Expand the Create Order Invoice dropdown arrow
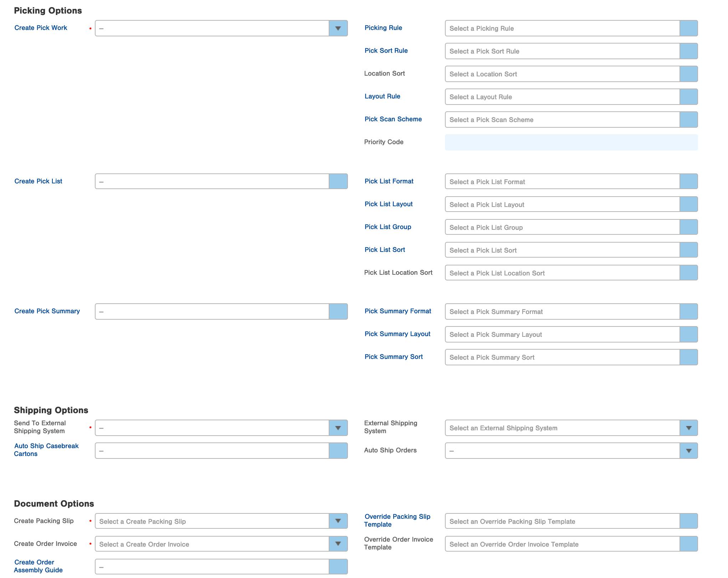 point(338,544)
